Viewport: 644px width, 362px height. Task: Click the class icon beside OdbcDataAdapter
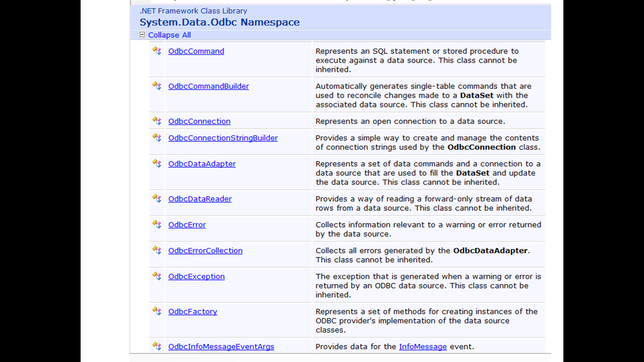(157, 163)
